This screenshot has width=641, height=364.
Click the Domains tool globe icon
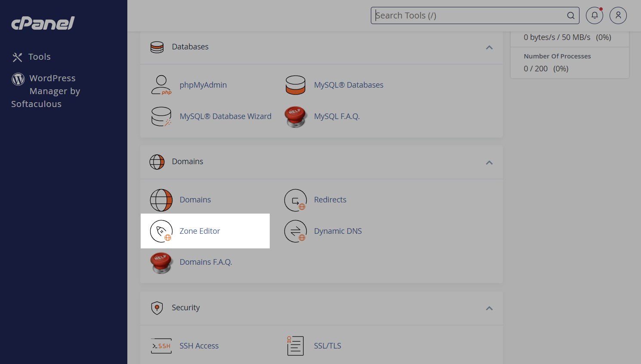(x=161, y=200)
